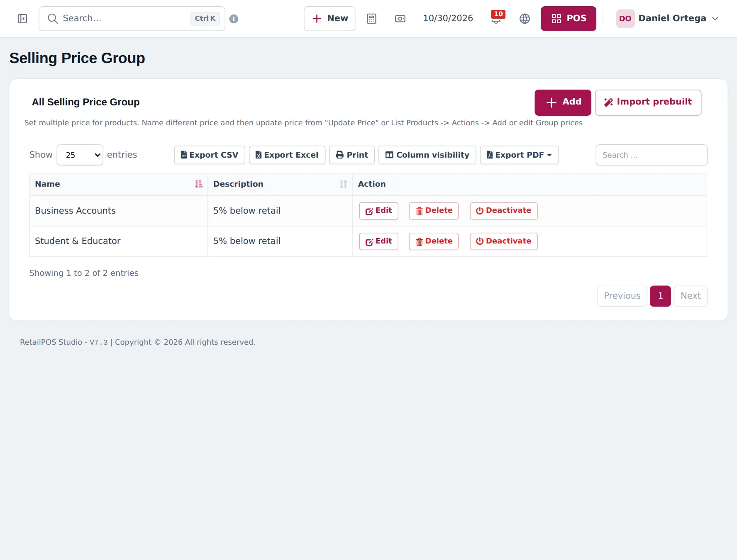This screenshot has height=560, width=737.
Task: Select page 1 in pagination
Action: (x=660, y=296)
